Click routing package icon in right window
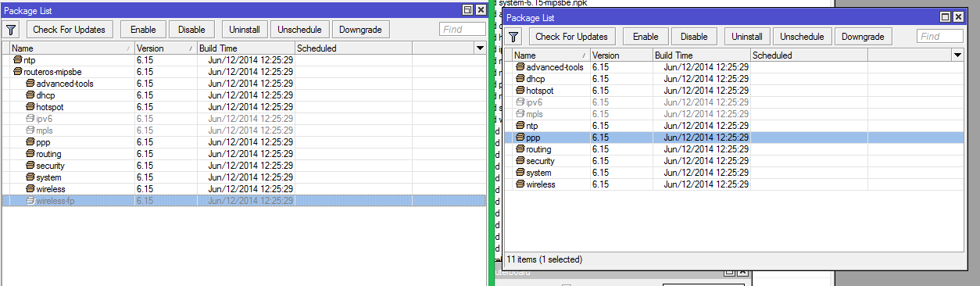 coord(520,149)
